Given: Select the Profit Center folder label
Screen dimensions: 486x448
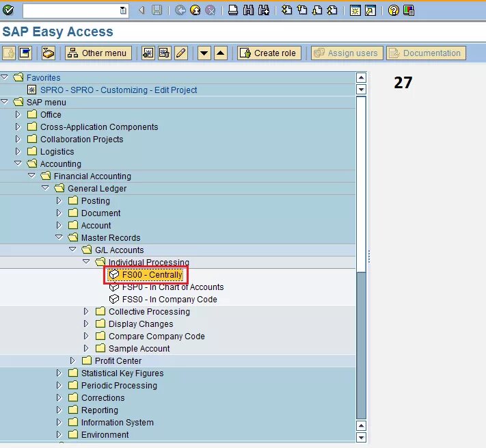Looking at the screenshot, I should (118, 361).
